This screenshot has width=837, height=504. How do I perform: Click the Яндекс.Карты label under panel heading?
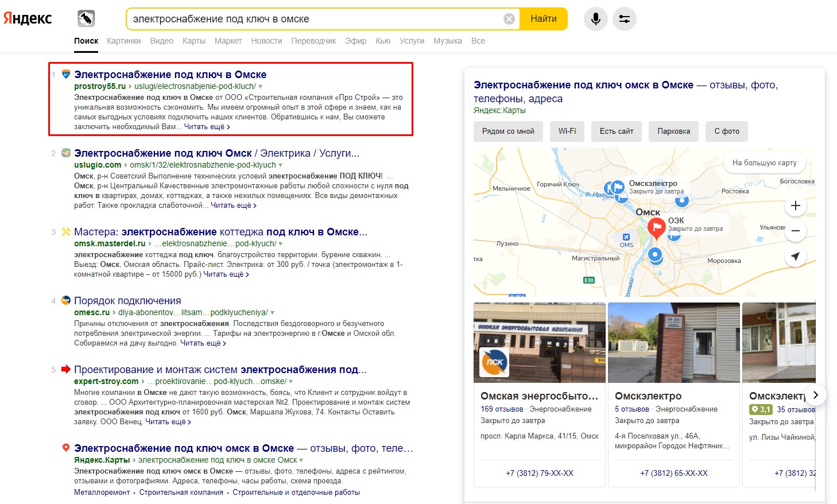coord(499,110)
